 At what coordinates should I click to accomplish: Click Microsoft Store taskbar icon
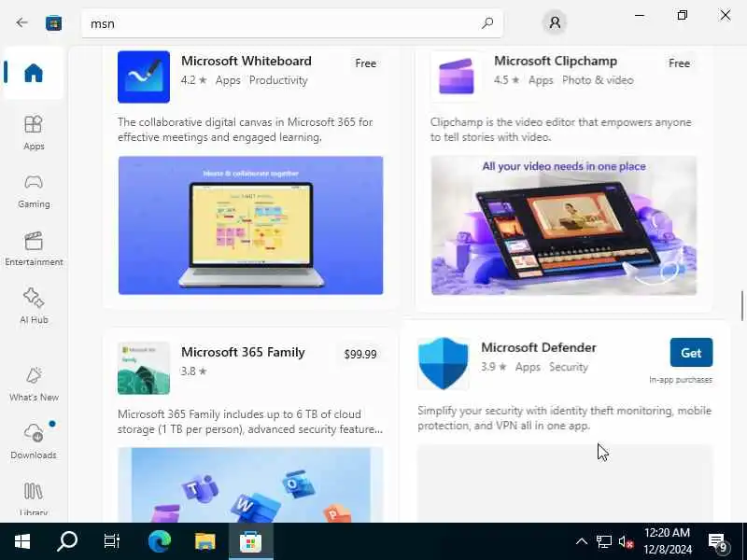coord(250,541)
